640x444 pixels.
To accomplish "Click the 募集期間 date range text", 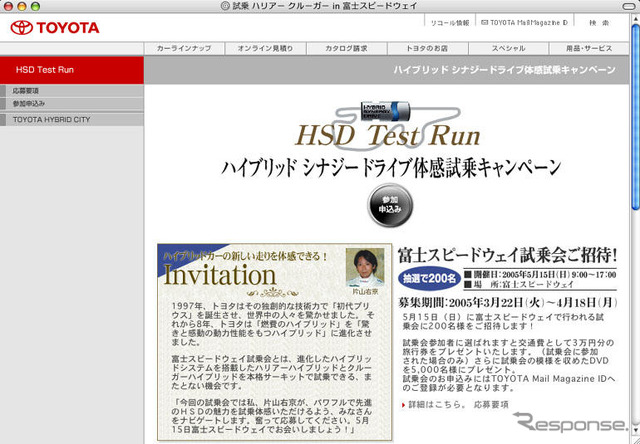I will tap(508, 303).
